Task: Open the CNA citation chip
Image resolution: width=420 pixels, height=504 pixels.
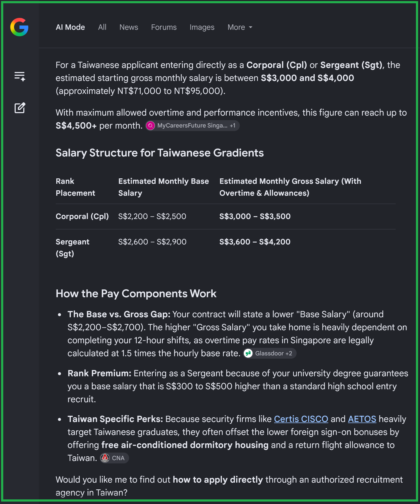Action: click(x=114, y=458)
